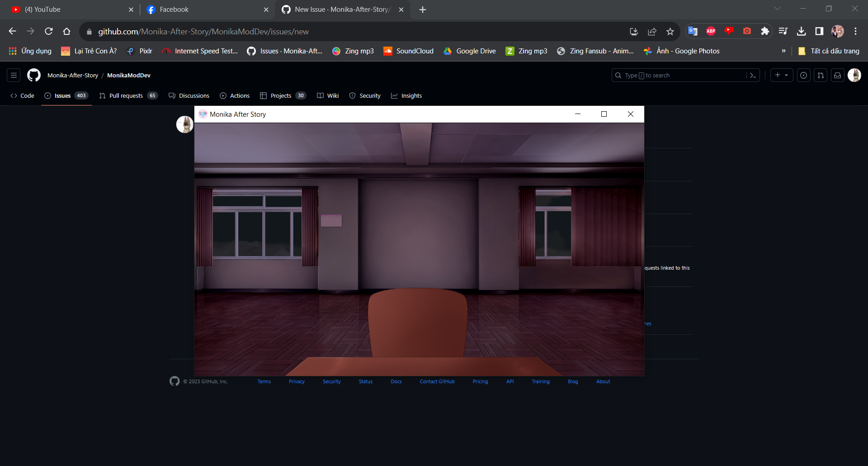The width and height of the screenshot is (868, 466).
Task: Open the browser Downloads toolbar icon
Action: tap(802, 31)
